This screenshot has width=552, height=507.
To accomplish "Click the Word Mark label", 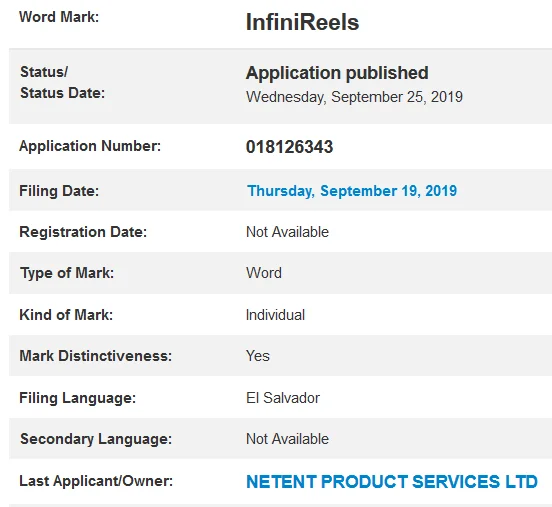I will click(x=59, y=17).
